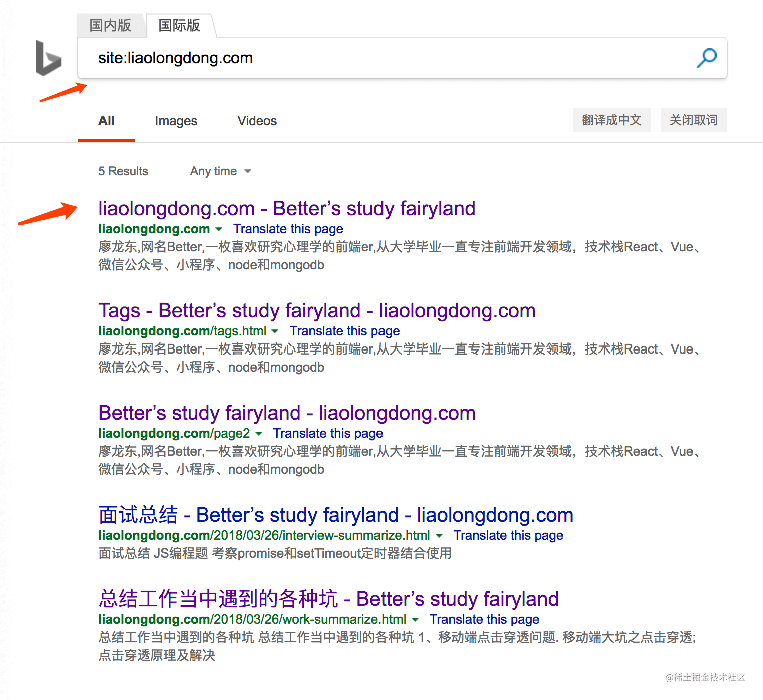Image resolution: width=763 pixels, height=700 pixels.
Task: Open 'Better's study fairyland - liaolongdong.com' result
Action: [286, 413]
